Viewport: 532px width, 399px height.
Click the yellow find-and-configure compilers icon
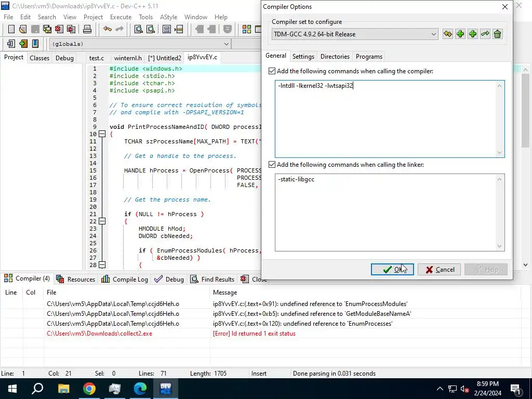point(447,34)
